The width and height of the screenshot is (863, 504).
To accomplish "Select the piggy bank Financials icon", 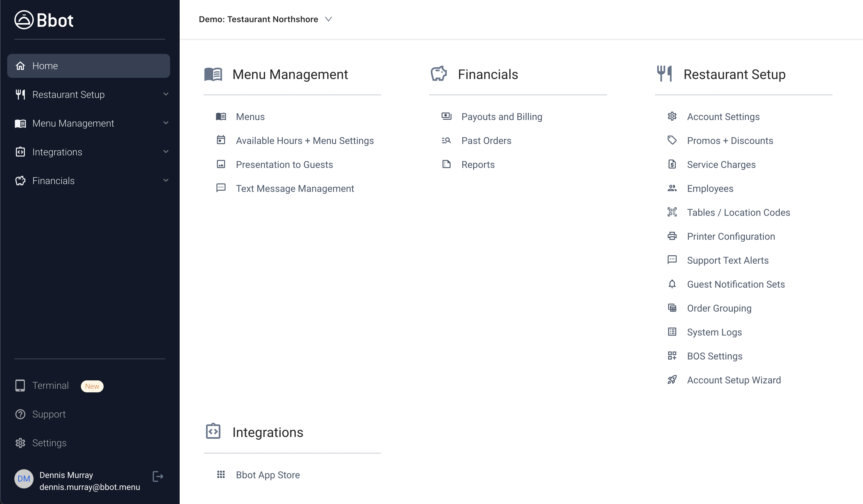I will click(x=439, y=73).
